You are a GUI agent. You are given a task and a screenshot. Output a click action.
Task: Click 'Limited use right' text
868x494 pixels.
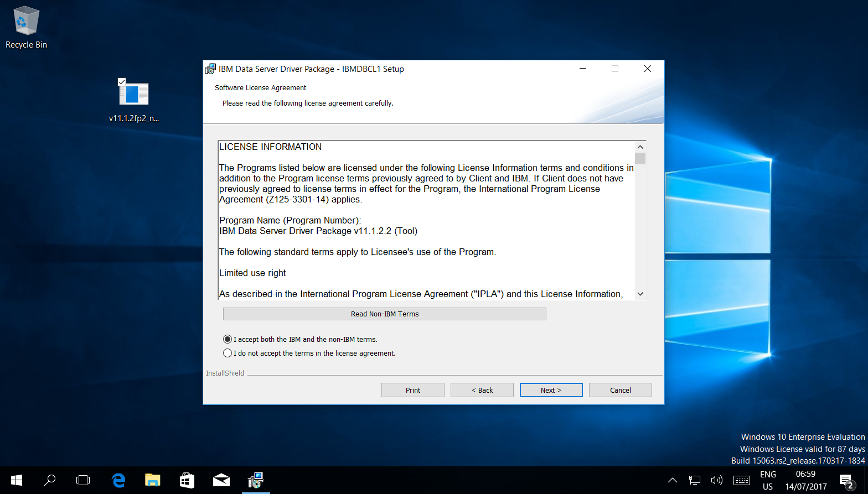tap(252, 273)
